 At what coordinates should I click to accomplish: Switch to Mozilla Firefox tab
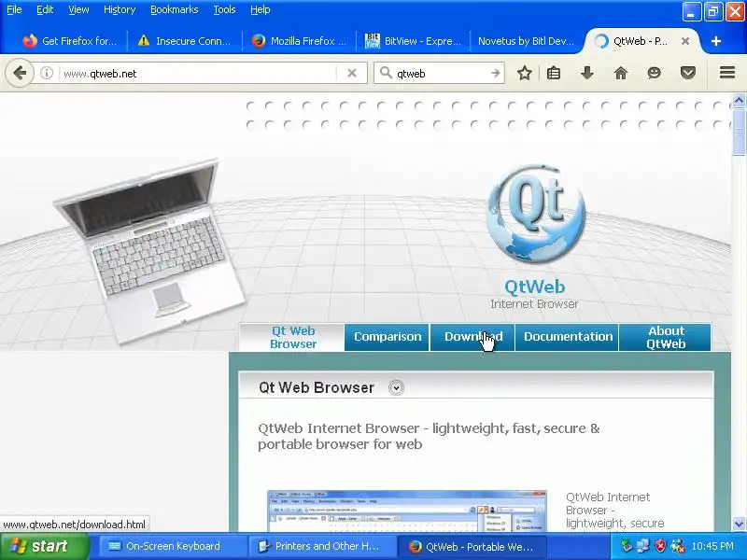(x=299, y=41)
